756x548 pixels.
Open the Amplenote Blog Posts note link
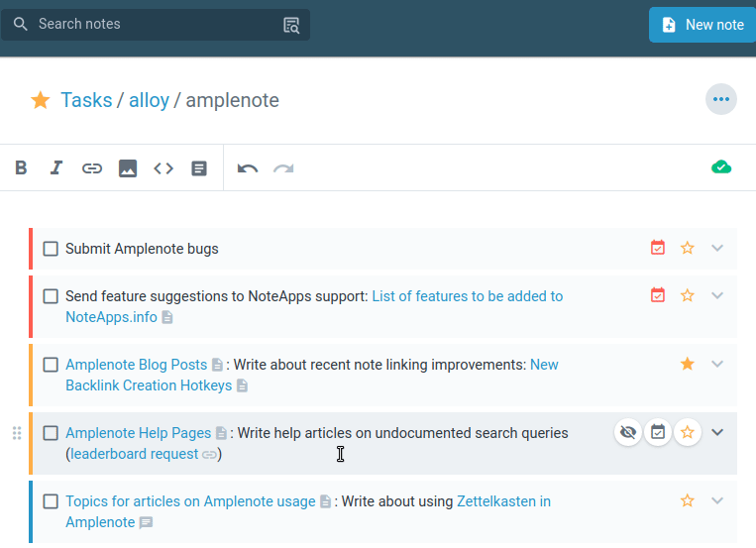point(136,365)
